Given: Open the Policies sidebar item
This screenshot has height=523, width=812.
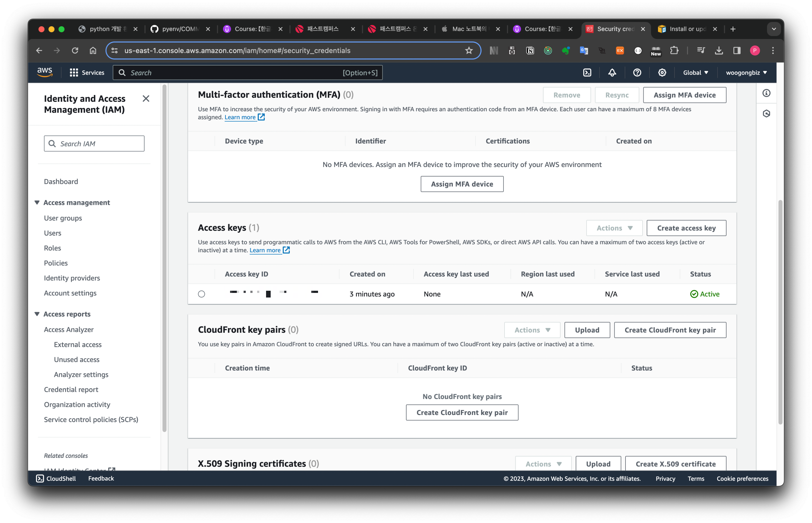Looking at the screenshot, I should (56, 263).
